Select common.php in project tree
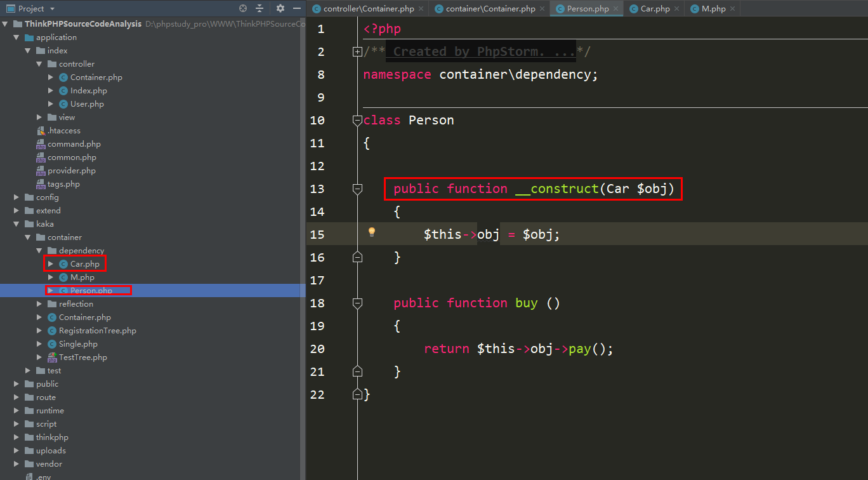Image resolution: width=868 pixels, height=480 pixels. (72, 157)
